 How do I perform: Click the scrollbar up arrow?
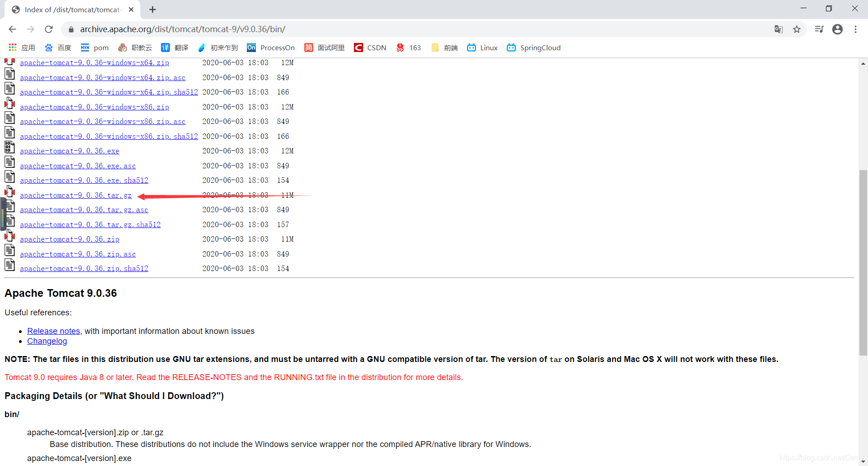863,64
